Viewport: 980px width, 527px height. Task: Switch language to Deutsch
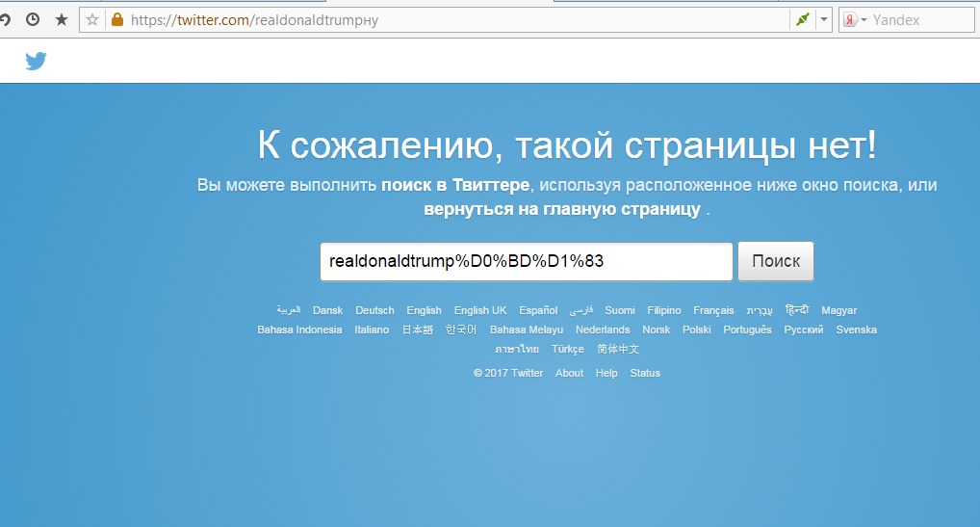click(x=374, y=310)
